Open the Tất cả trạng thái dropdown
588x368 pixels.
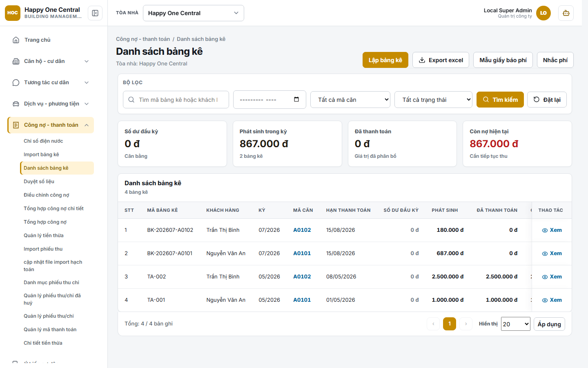coord(433,100)
